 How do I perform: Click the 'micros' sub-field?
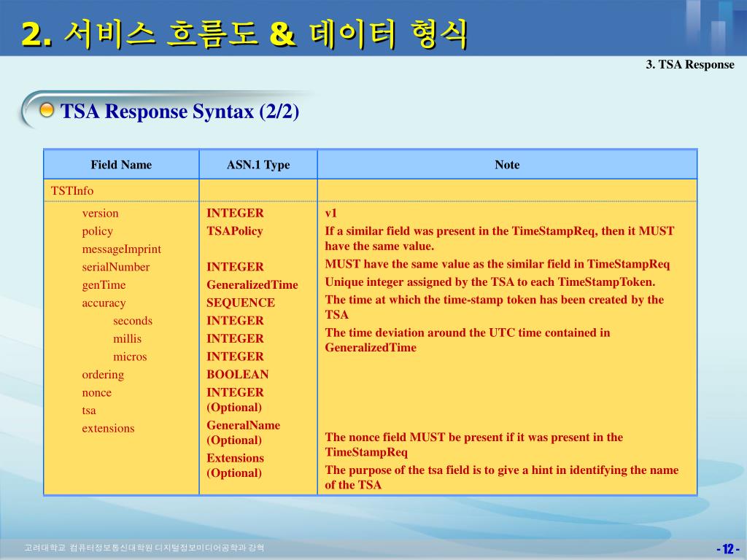130,357
